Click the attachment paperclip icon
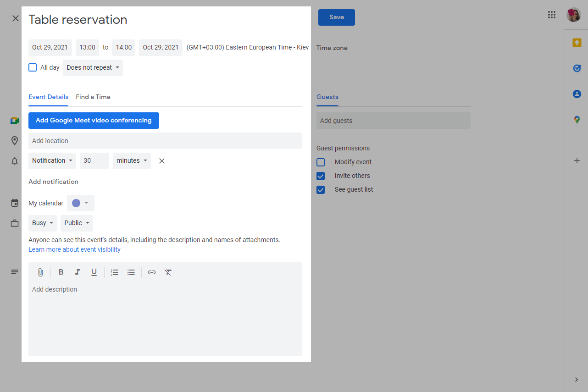 click(40, 272)
